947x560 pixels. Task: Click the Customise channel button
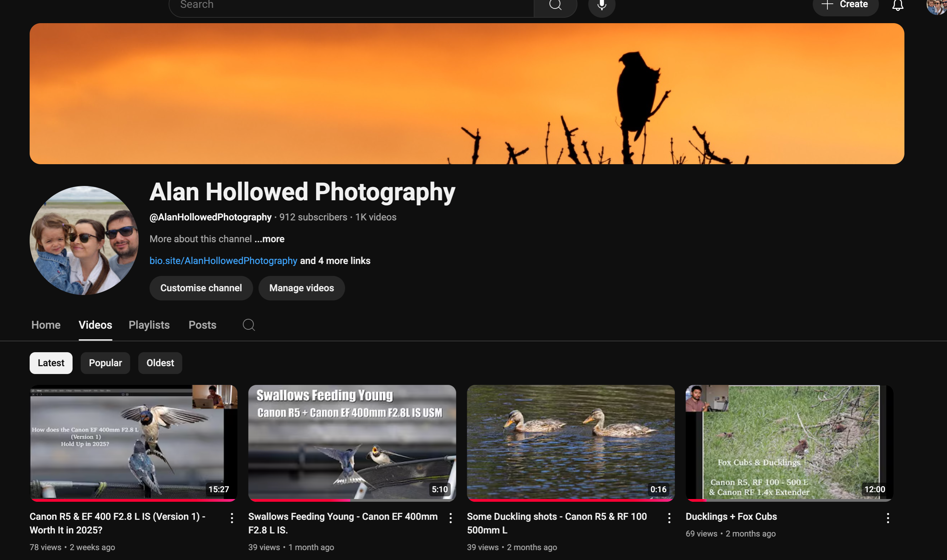click(201, 288)
